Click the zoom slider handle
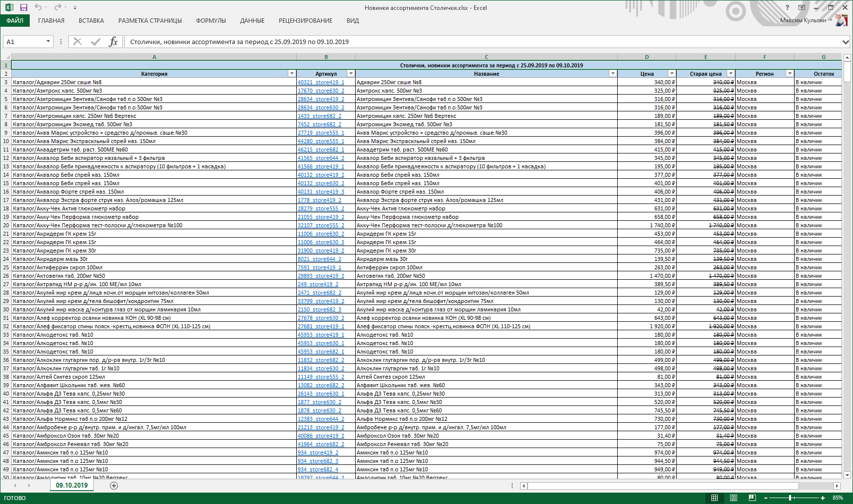This screenshot has height=504, width=853. pos(790,498)
